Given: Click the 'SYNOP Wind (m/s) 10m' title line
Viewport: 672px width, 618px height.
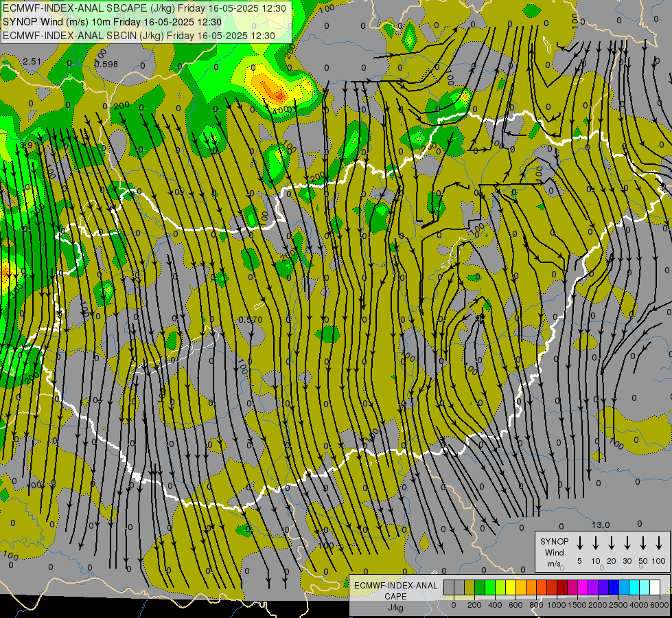Looking at the screenshot, I should (x=113, y=22).
